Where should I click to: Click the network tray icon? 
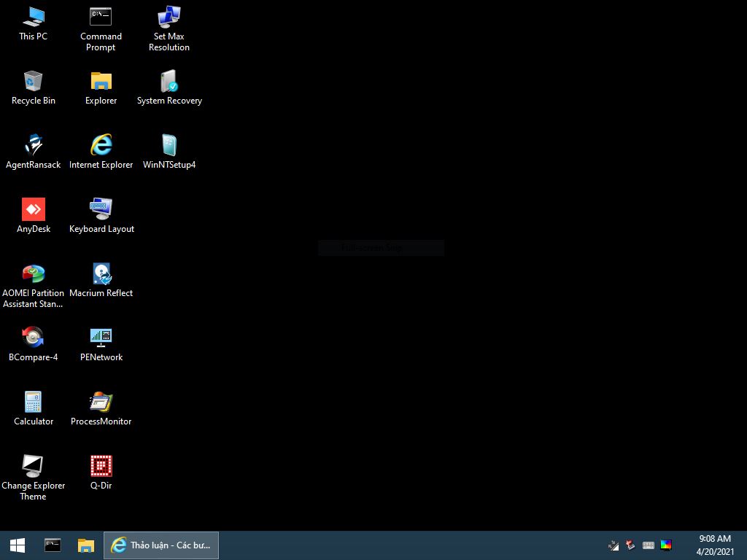coord(614,545)
